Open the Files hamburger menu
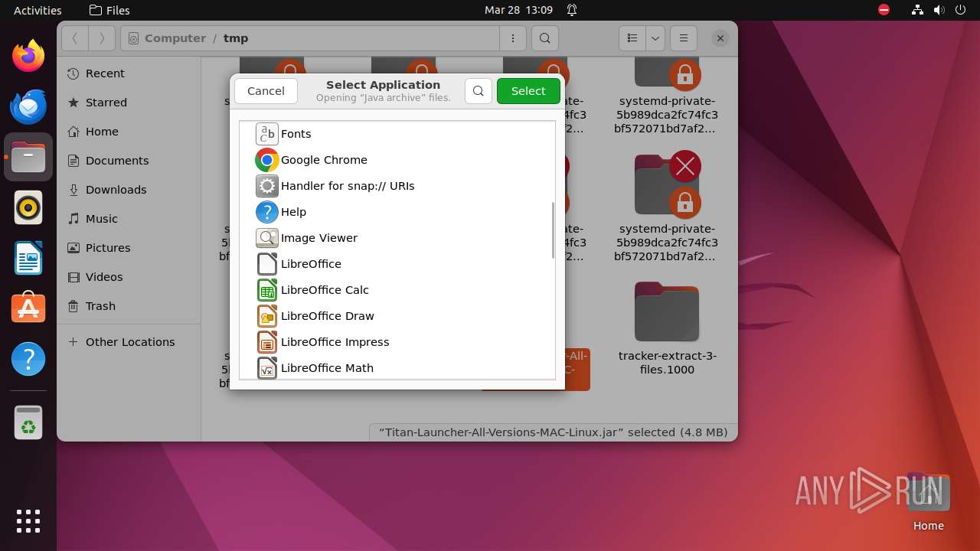Viewport: 980px width, 551px height. (x=683, y=38)
